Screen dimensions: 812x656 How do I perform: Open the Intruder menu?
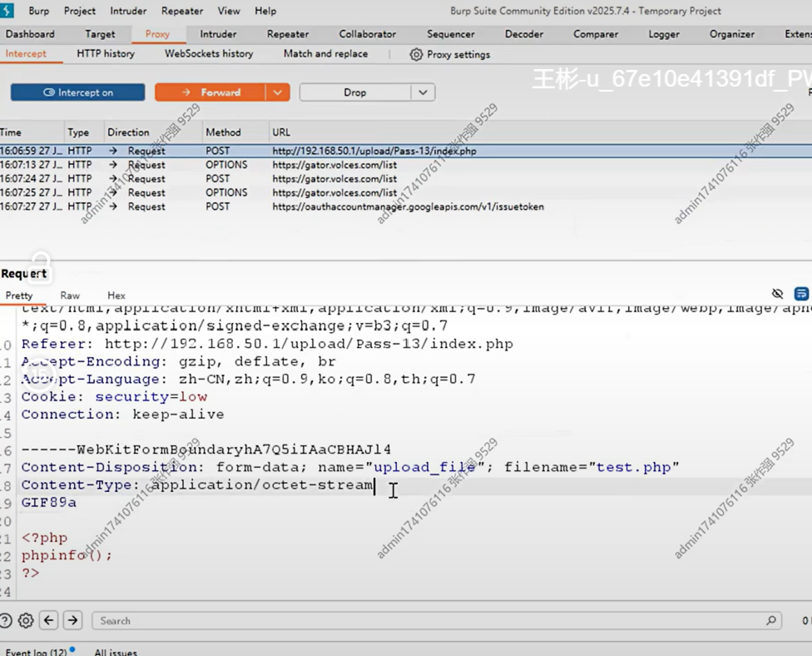128,11
